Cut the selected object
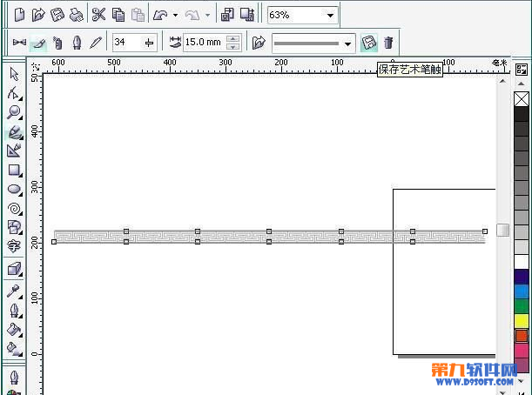This screenshot has height=395, width=532. (98, 15)
